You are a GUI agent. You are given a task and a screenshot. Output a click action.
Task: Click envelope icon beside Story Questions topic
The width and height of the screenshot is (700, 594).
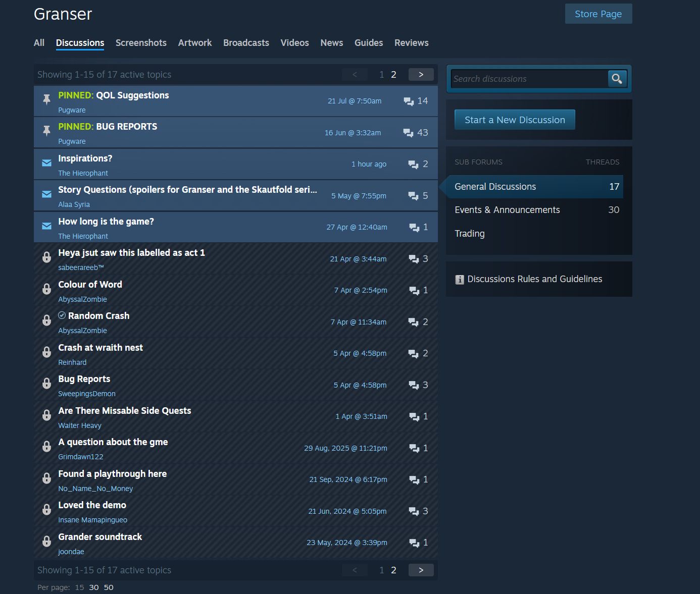coord(46,194)
